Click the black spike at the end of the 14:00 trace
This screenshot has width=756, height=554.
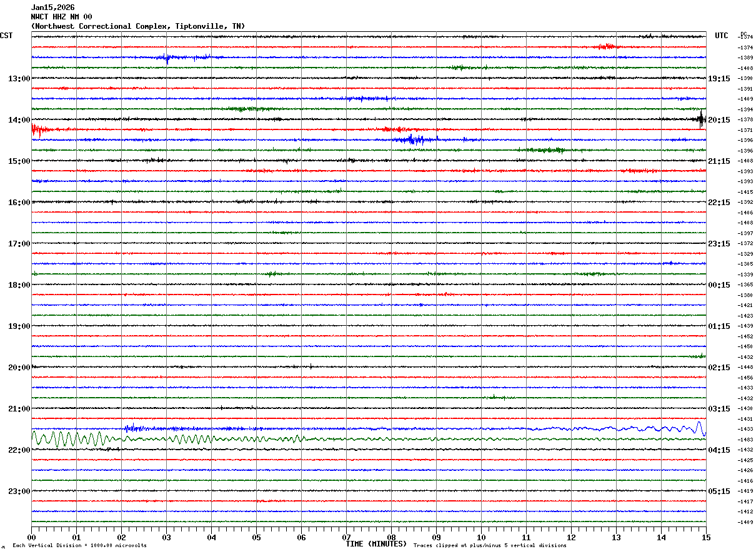(702, 119)
